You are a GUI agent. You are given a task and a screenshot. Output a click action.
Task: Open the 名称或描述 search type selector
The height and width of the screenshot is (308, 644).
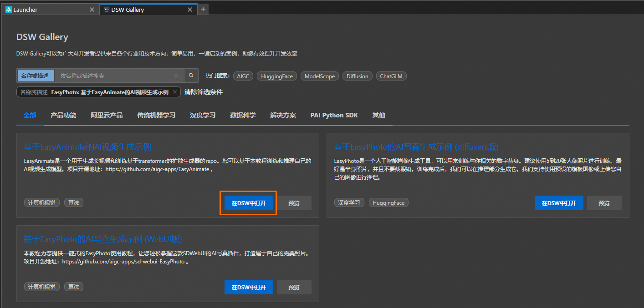pyautogui.click(x=36, y=76)
